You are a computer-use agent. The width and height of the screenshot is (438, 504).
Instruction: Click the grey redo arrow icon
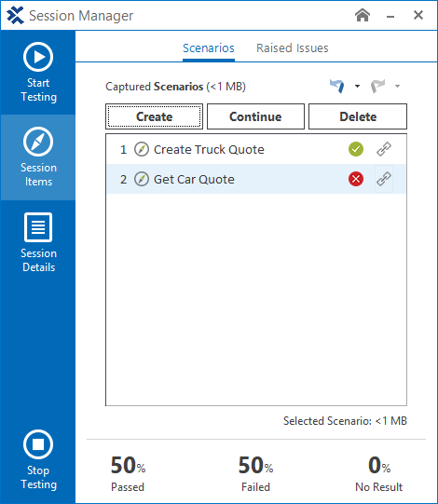tap(377, 86)
